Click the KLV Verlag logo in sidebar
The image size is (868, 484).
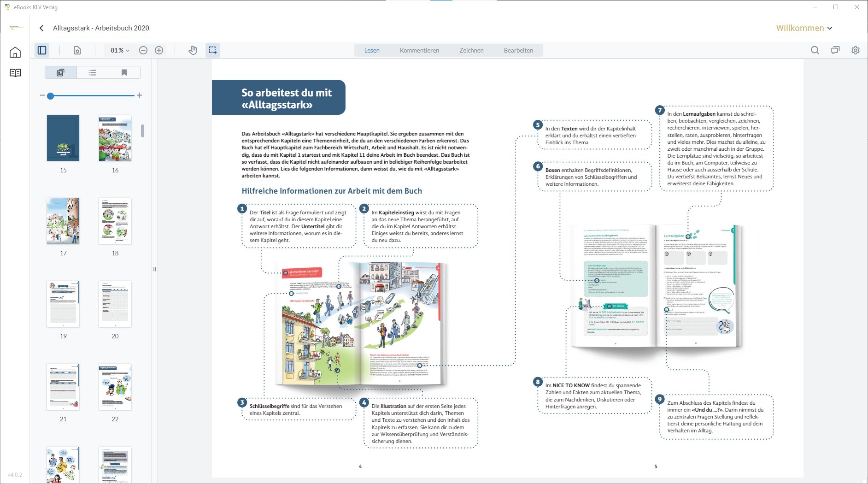pyautogui.click(x=16, y=28)
